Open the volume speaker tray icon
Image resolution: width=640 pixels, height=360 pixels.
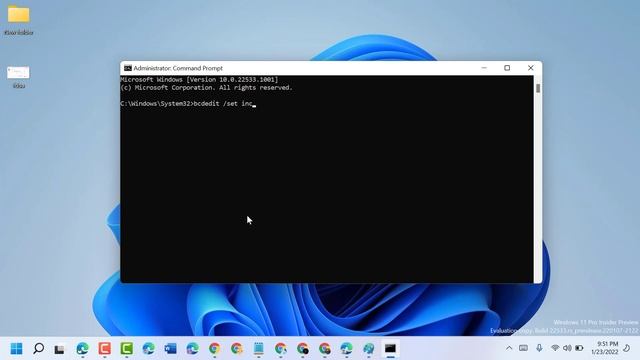pyautogui.click(x=567, y=348)
